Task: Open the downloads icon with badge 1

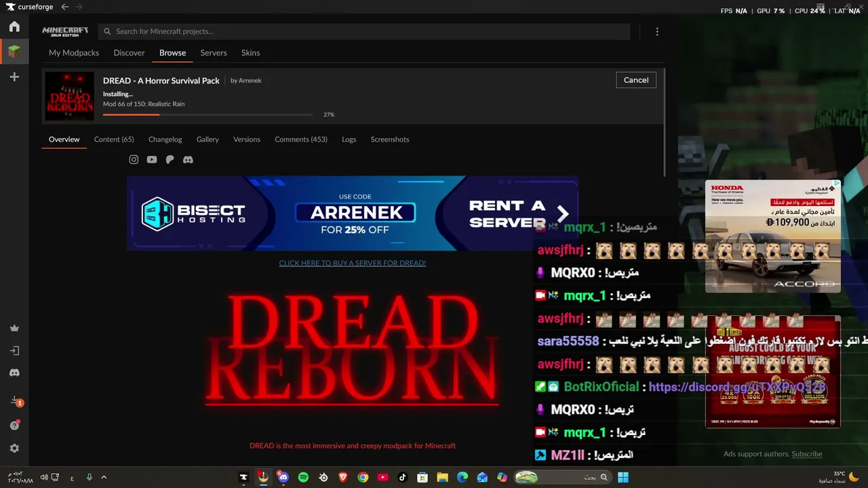Action: pyautogui.click(x=16, y=401)
